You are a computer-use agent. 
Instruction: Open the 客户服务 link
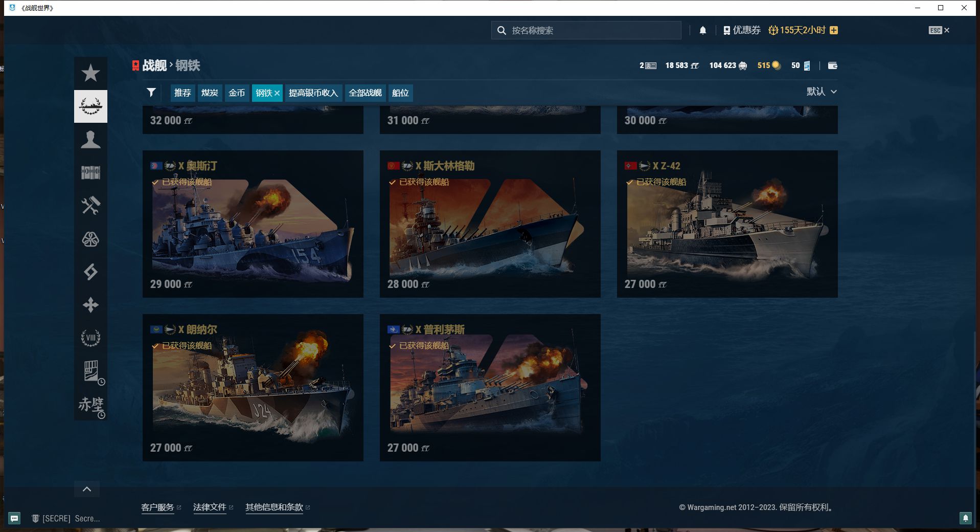coord(157,507)
